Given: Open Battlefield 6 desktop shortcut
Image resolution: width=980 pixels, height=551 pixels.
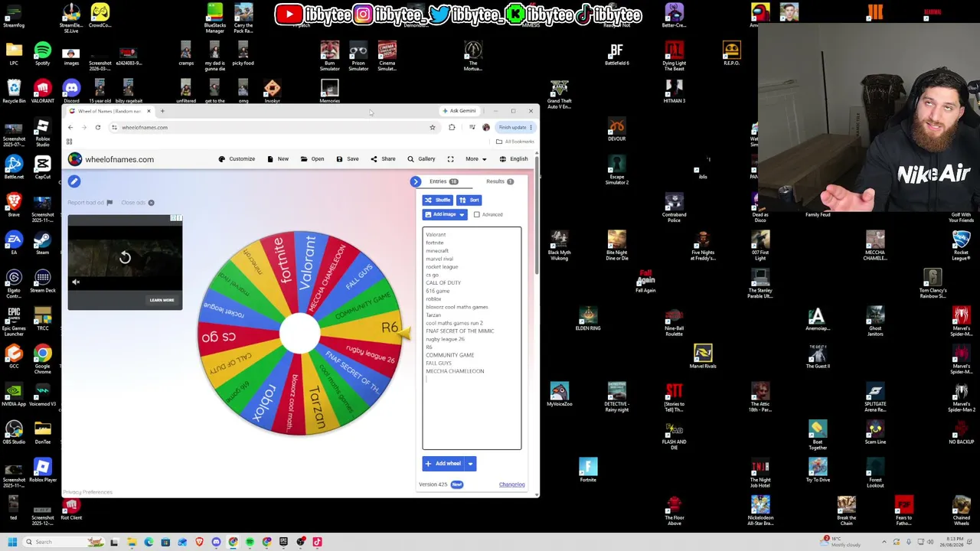Looking at the screenshot, I should [616, 54].
